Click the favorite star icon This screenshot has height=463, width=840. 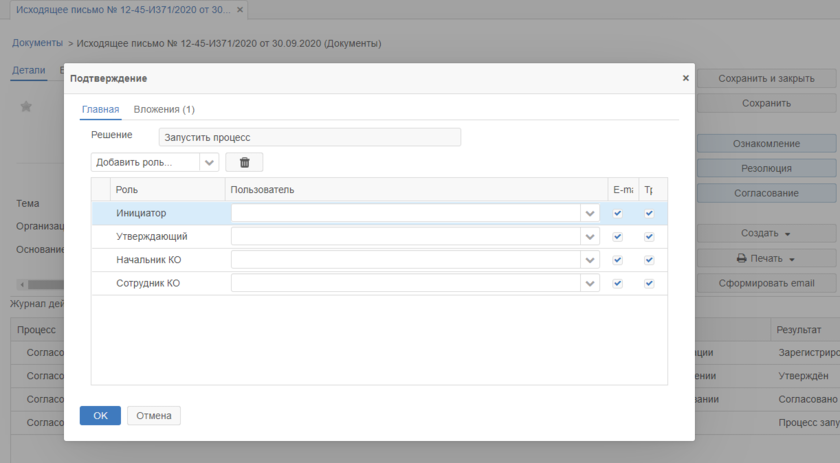pos(27,107)
